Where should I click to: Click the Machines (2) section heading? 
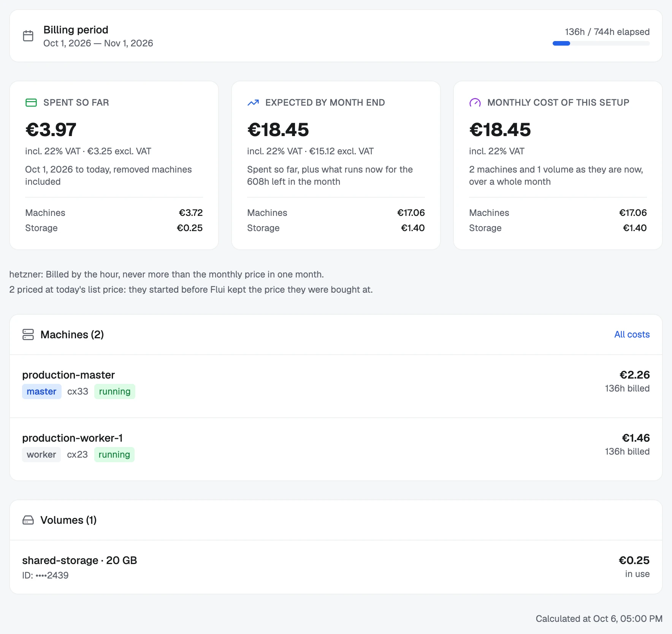(72, 334)
